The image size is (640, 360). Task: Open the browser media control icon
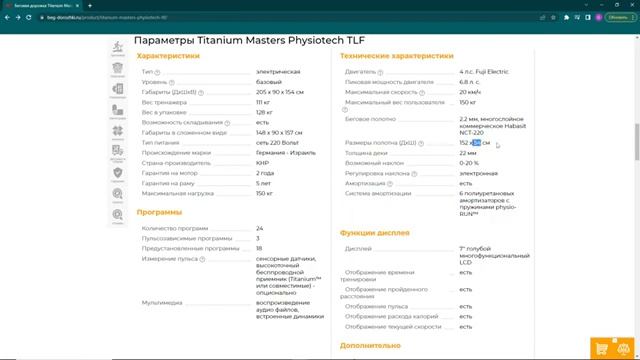[x=577, y=18]
